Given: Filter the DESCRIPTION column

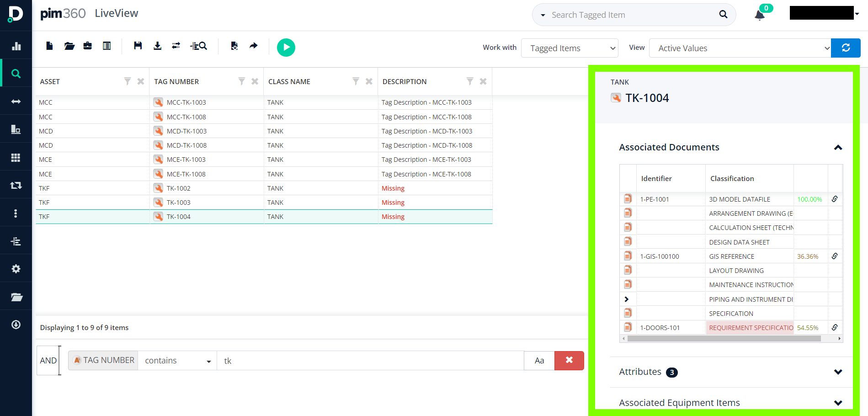Looking at the screenshot, I should pos(470,81).
